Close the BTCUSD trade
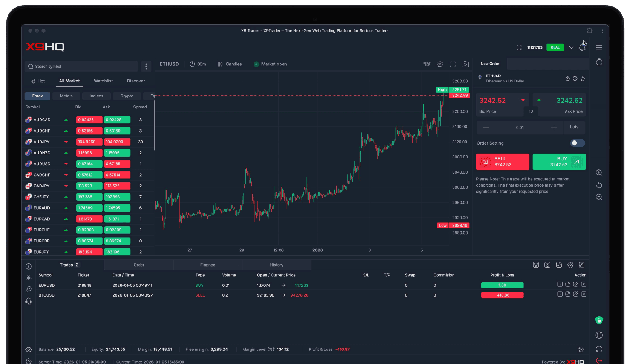Image resolution: width=630 pixels, height=364 pixels. click(x=584, y=294)
